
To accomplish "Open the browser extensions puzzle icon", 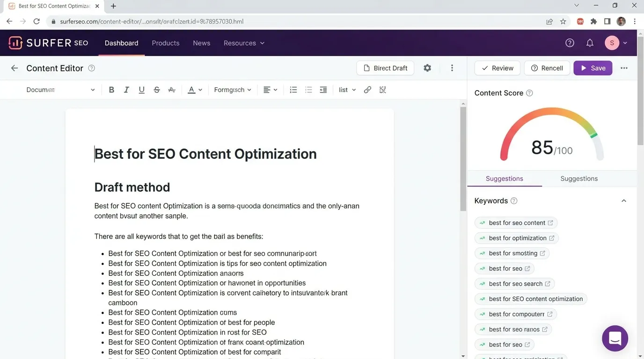I will pyautogui.click(x=593, y=22).
